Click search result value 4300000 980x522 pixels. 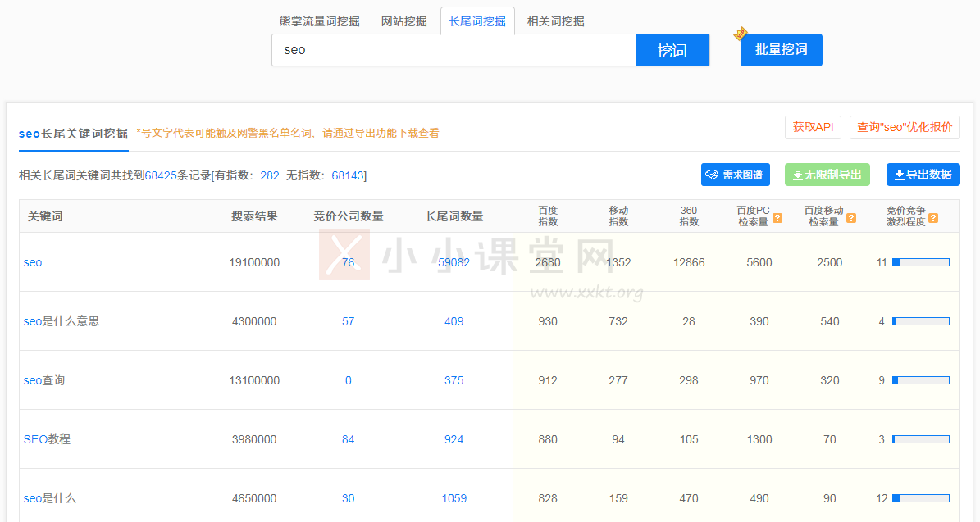(254, 321)
